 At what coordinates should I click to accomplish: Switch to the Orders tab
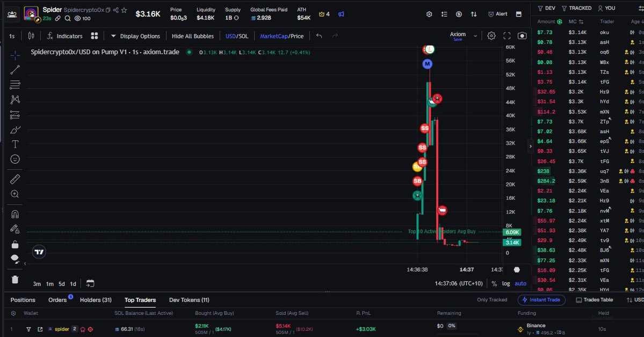point(57,300)
